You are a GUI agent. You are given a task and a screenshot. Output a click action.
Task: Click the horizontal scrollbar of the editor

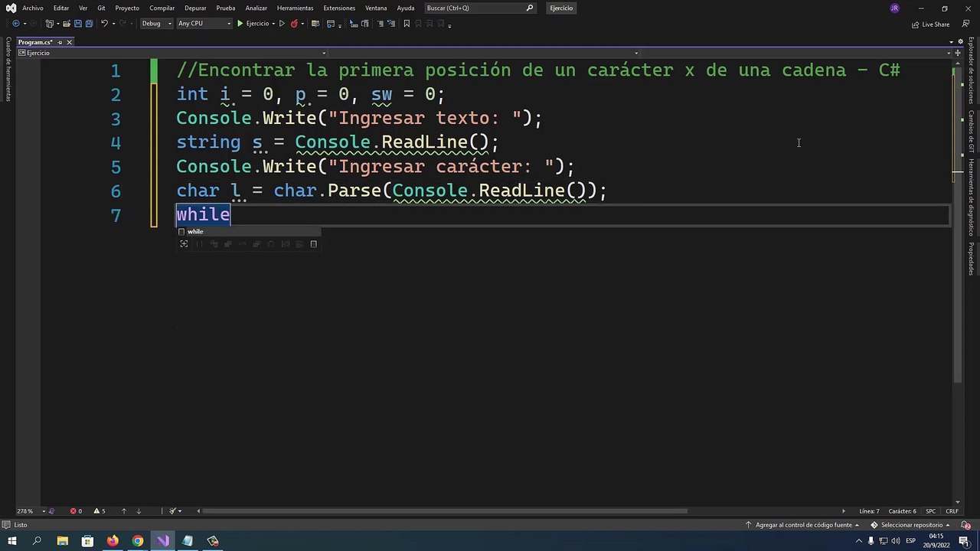[446, 511]
